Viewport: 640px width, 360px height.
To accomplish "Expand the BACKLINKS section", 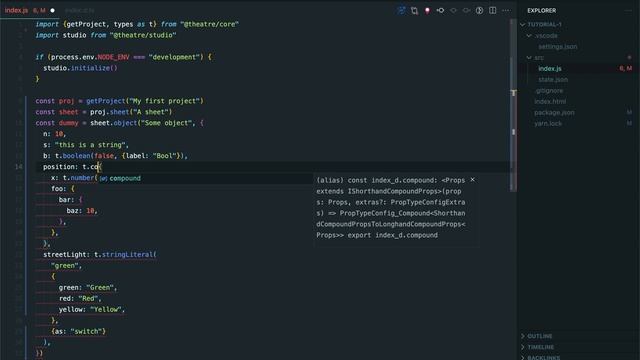I will pyautogui.click(x=543, y=357).
